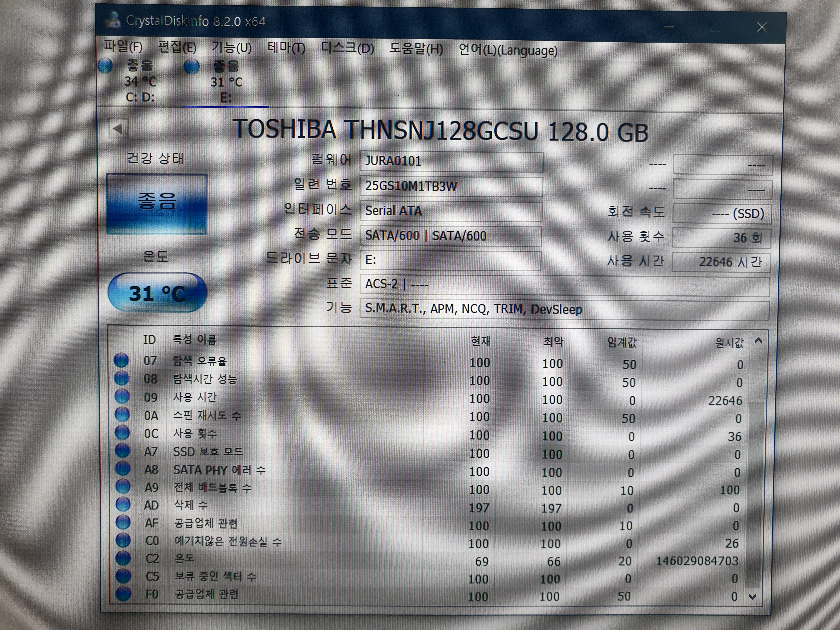Viewport: 840px width, 630px height.
Task: Click the 최악 column header
Action: tap(553, 342)
